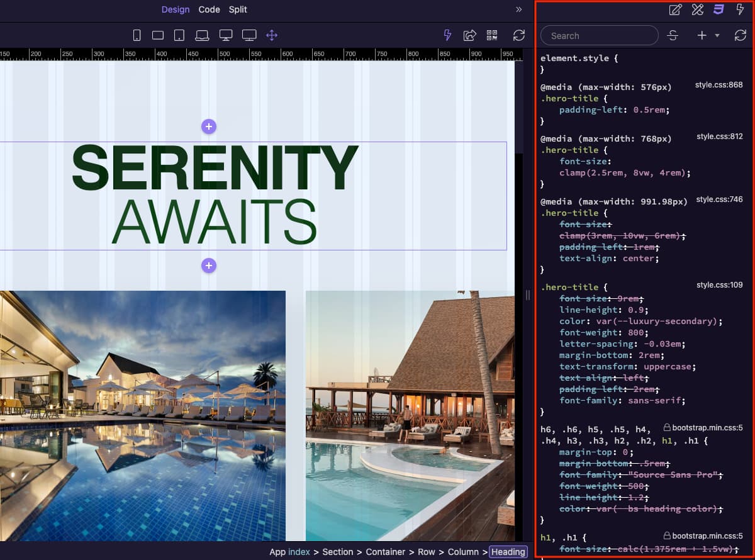Toggle the lightning icon in styles panel
The height and width of the screenshot is (560, 755).
[740, 9]
